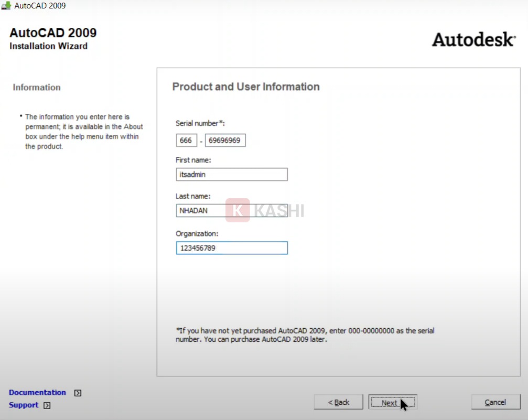Screen dimensions: 528x420
Task: Open the Support link
Action: (24, 405)
